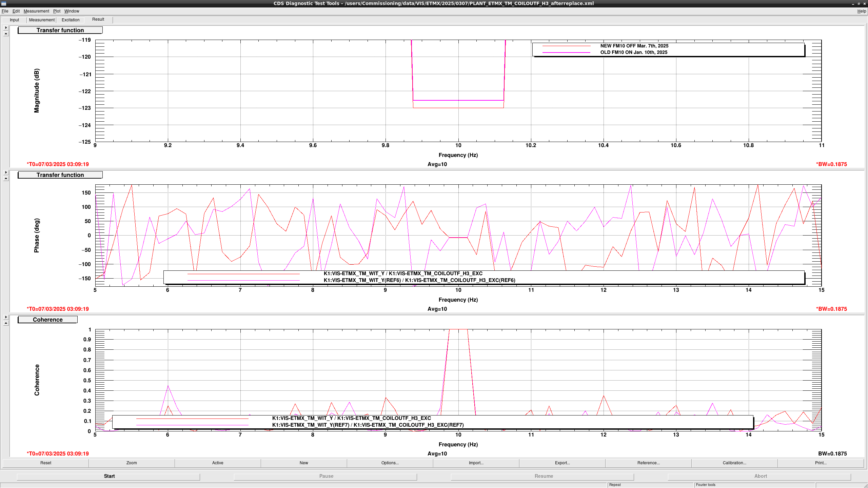Open the Edit menu
This screenshot has height=488, width=868.
point(16,11)
